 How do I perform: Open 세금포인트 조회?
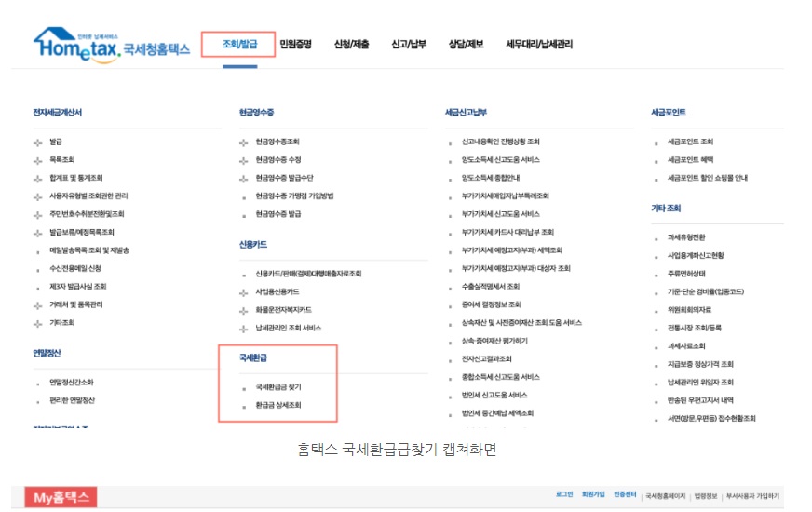pos(690,141)
